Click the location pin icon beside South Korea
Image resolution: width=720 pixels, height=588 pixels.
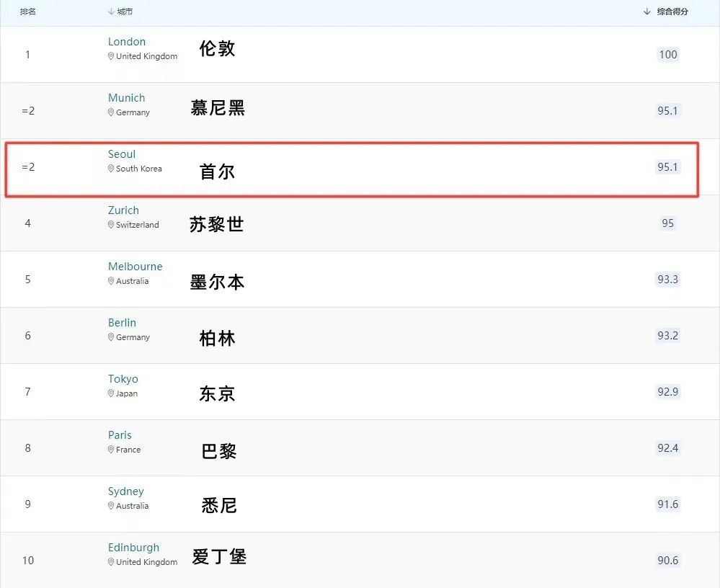click(x=111, y=169)
